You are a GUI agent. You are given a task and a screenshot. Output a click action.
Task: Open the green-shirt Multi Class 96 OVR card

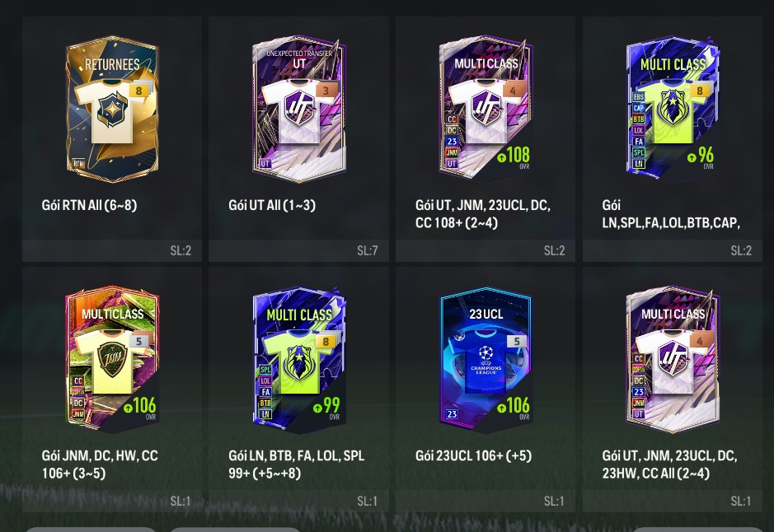click(x=673, y=108)
